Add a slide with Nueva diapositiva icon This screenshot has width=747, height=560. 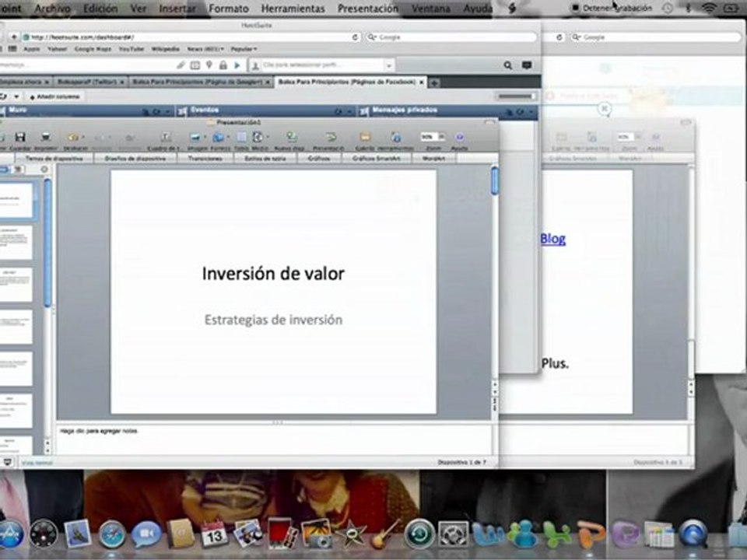(x=291, y=137)
